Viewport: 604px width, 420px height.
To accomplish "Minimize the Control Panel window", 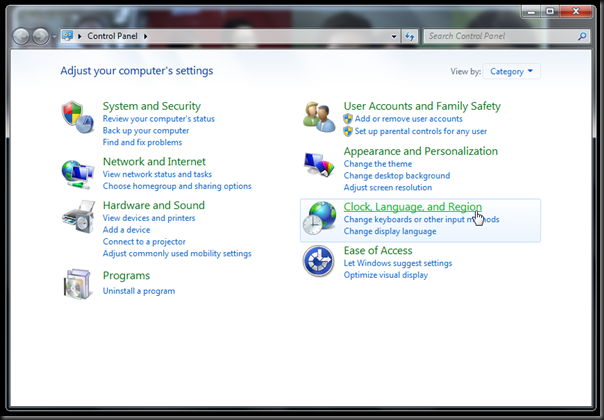I will tap(532, 12).
